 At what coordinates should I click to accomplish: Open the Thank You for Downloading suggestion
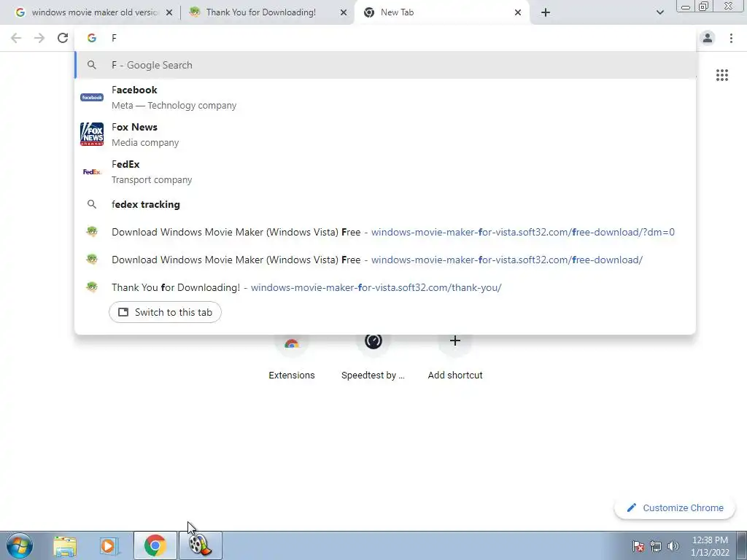385,287
